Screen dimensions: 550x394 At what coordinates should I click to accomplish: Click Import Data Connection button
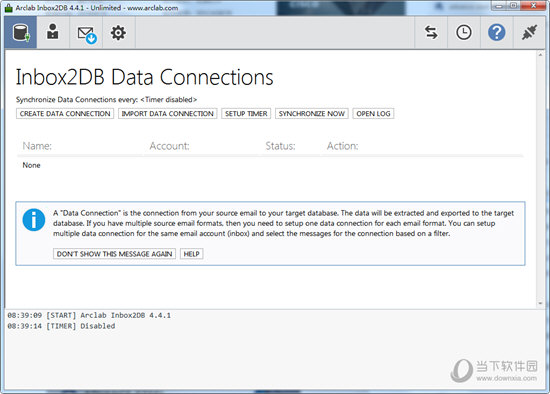[x=167, y=114]
